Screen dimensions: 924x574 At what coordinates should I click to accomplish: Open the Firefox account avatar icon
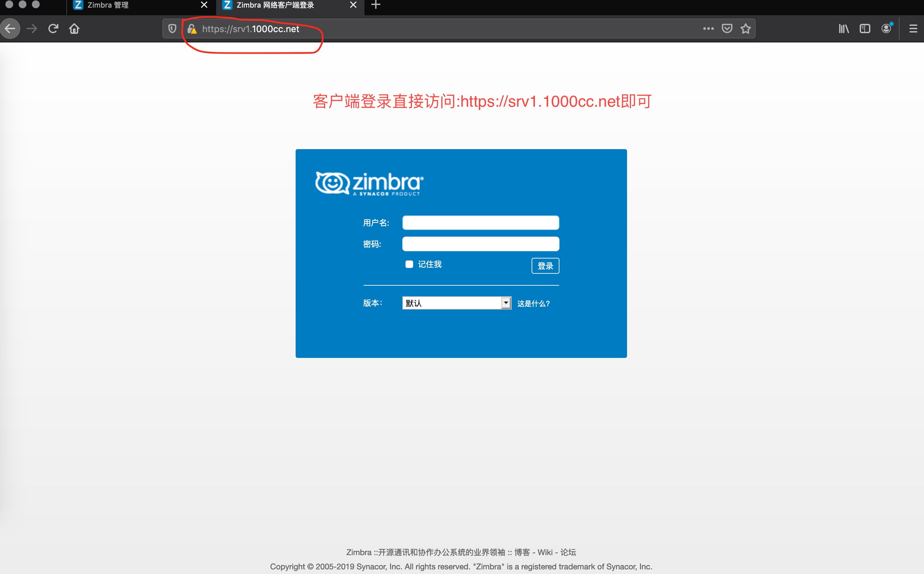(x=887, y=29)
